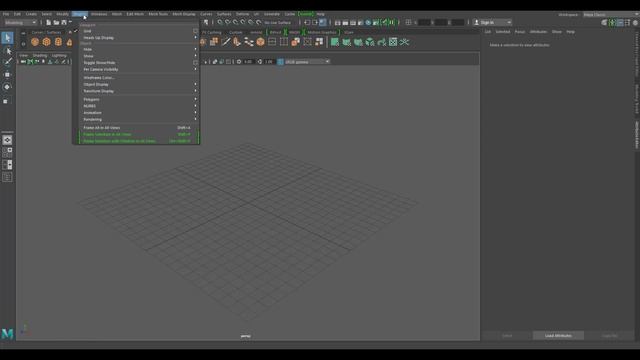Open the sRGB gamma view transform dropdown
Image resolution: width=640 pixels, height=360 pixels.
(x=307, y=62)
